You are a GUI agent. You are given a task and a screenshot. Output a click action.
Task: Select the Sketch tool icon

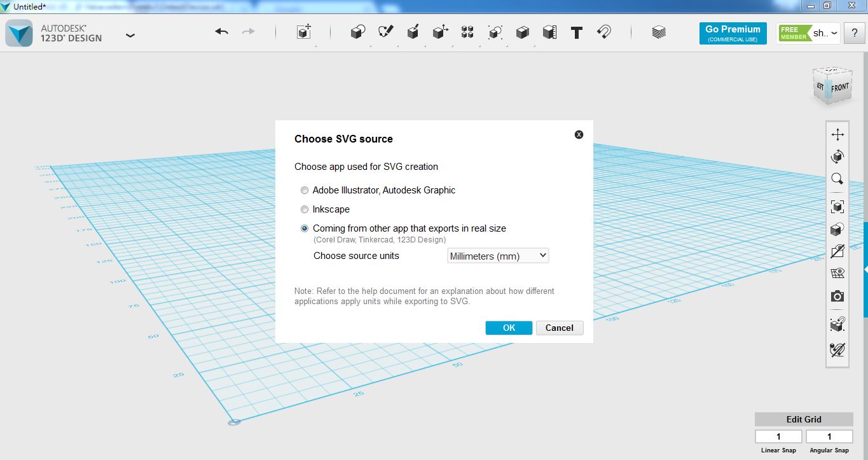(x=385, y=32)
